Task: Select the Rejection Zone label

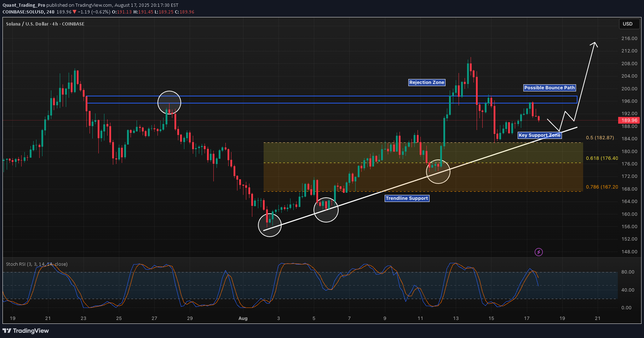Action: pos(427,82)
